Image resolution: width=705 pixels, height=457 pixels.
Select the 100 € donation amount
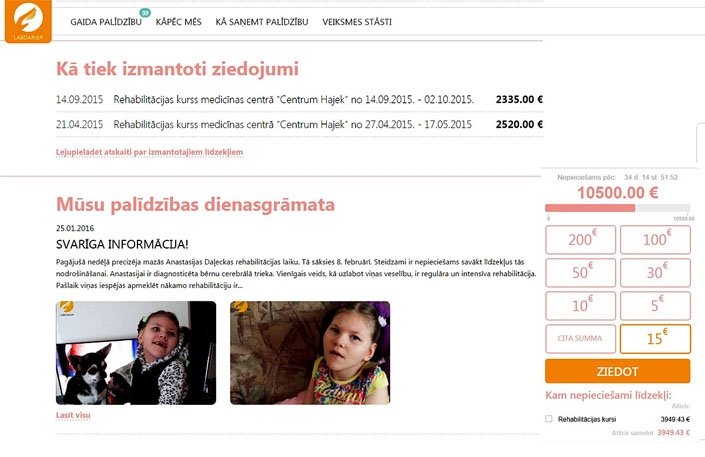pos(655,240)
